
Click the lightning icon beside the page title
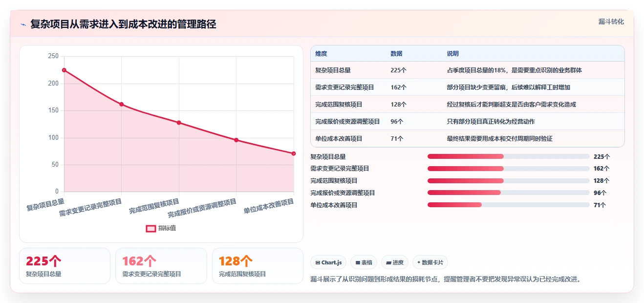click(23, 24)
